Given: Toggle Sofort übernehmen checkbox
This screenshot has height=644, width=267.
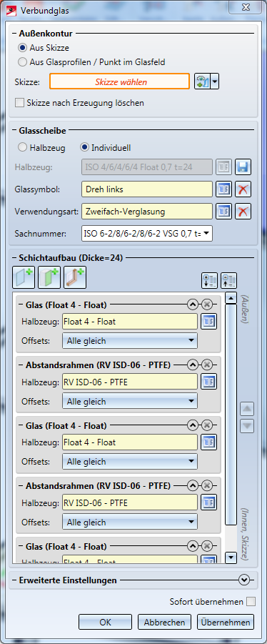Looking at the screenshot, I should click(251, 602).
